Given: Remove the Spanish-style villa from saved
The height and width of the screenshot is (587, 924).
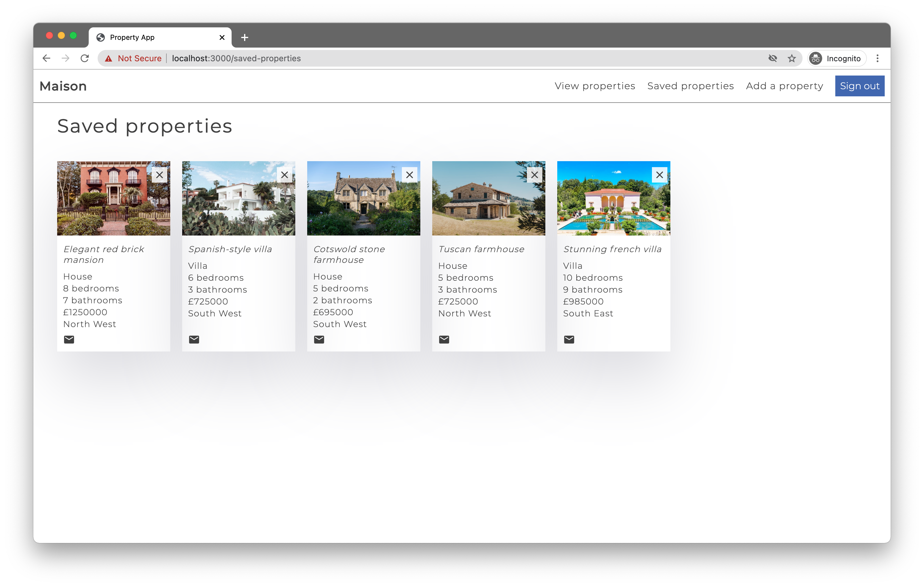Looking at the screenshot, I should point(284,175).
